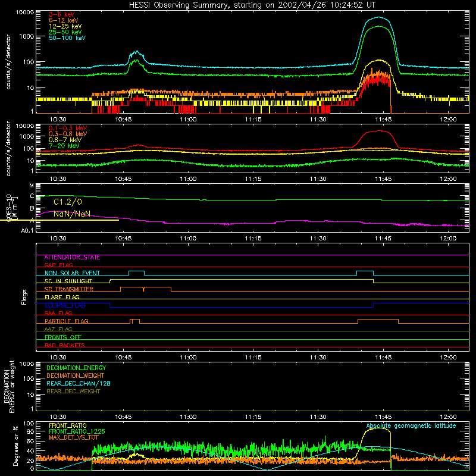Select the 3-6 keV legend entry
This screenshot has height=476, width=476.
(61, 14)
